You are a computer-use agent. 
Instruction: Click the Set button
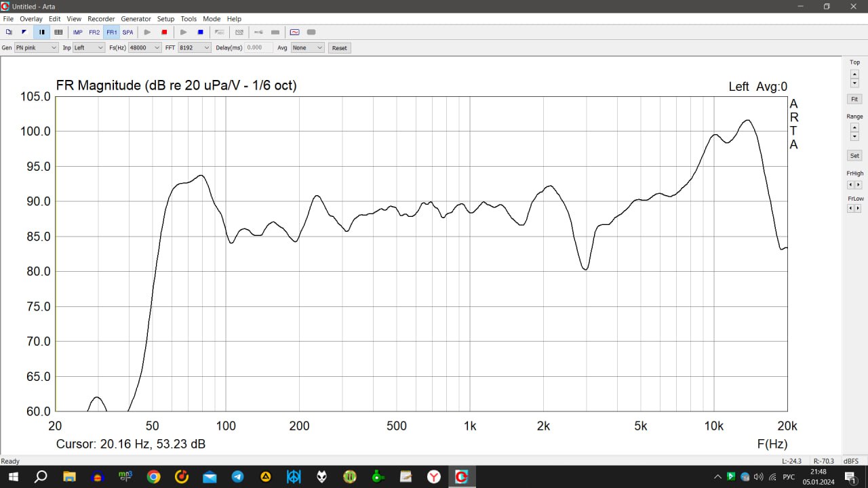click(x=854, y=156)
